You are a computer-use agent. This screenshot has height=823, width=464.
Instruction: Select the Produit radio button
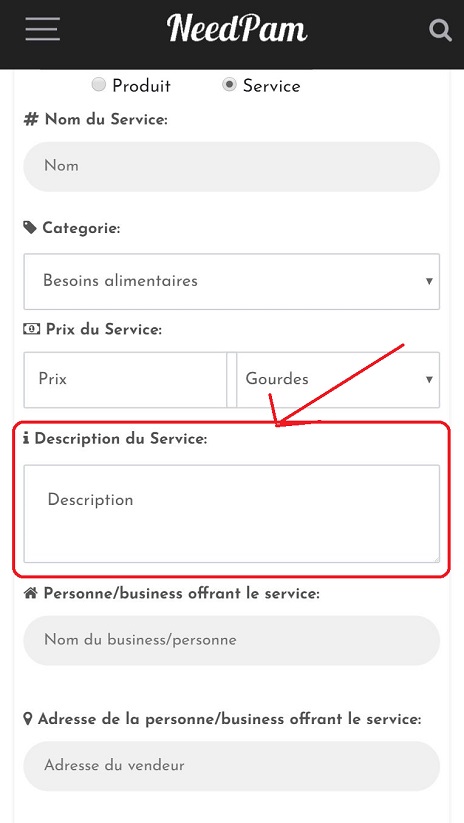tap(99, 85)
